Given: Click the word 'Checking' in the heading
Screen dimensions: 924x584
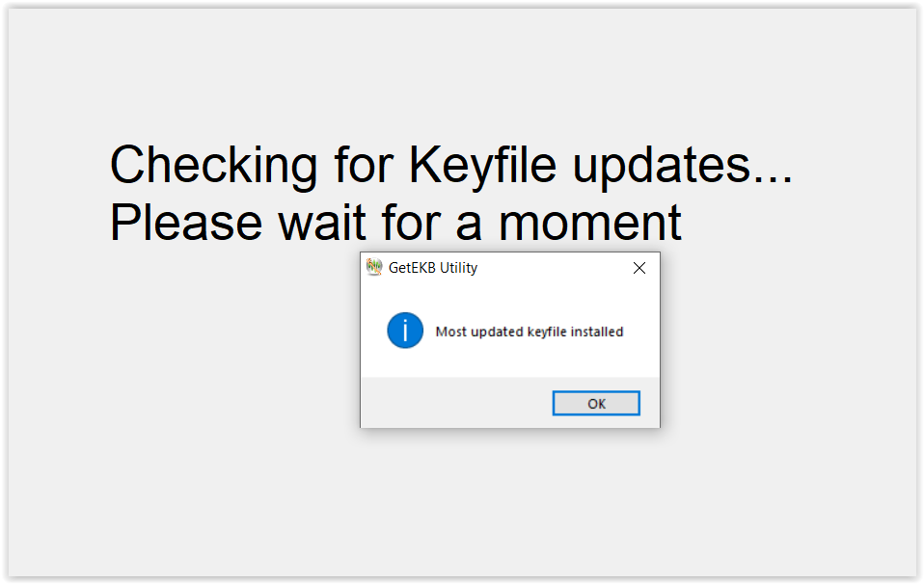Looking at the screenshot, I should 213,166.
